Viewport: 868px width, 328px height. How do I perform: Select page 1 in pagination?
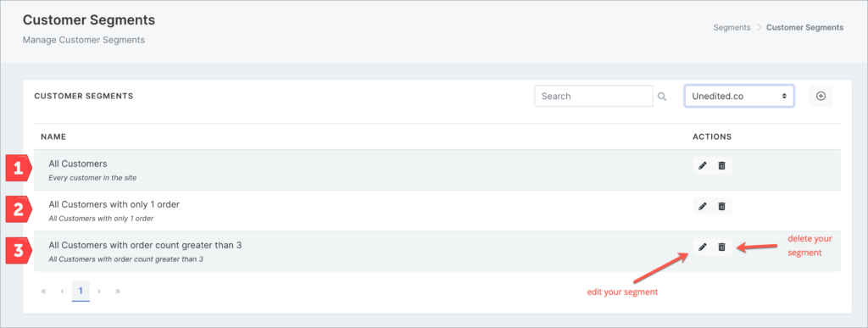pos(81,291)
